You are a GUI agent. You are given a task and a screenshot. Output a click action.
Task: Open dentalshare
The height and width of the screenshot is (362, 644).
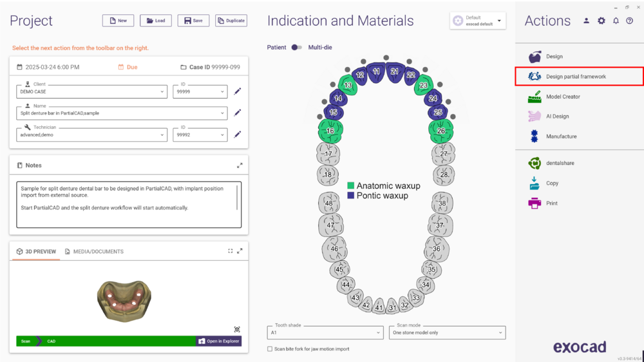coord(560,163)
